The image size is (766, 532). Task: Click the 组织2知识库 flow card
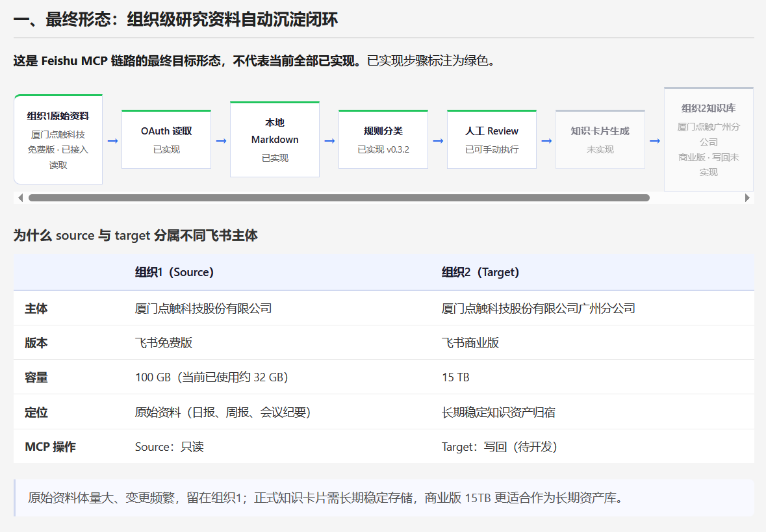(708, 139)
